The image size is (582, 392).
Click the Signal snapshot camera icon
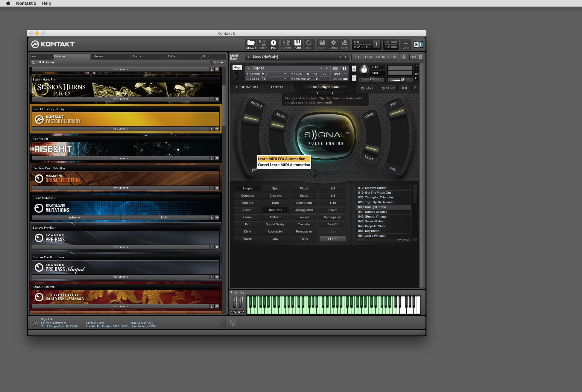coord(335,69)
